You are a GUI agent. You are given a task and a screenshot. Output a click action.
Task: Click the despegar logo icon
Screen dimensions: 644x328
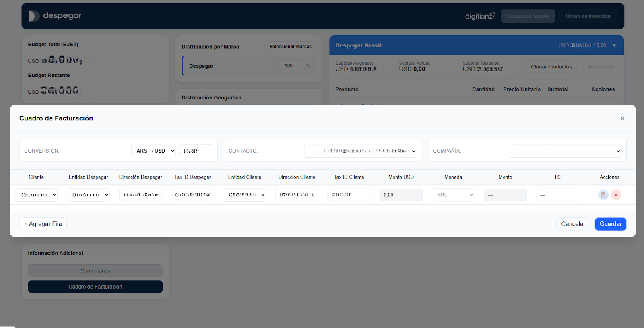click(x=34, y=16)
